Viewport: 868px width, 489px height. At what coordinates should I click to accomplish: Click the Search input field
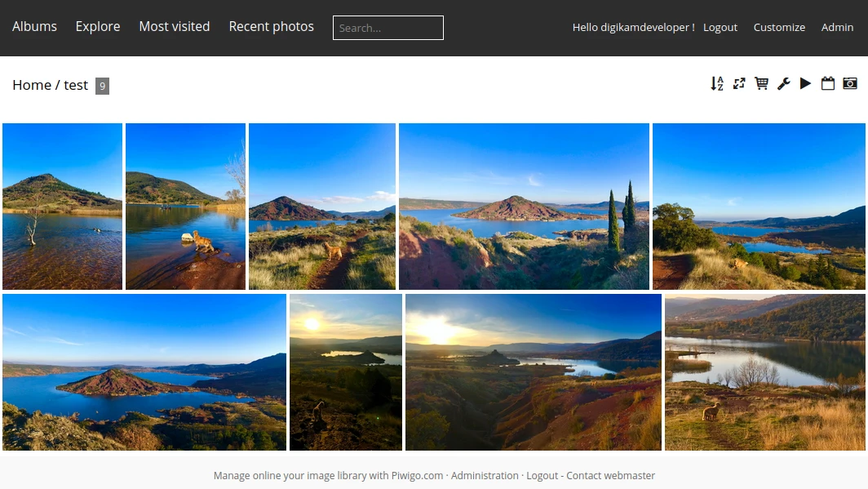[x=387, y=28]
